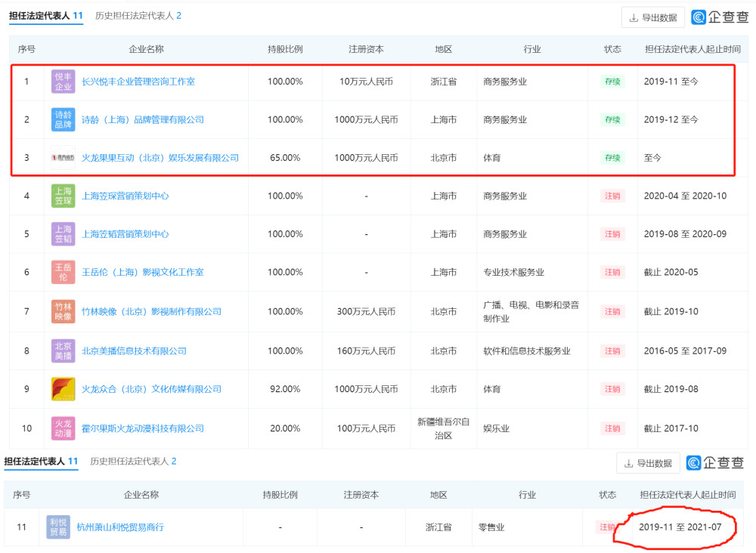Click 存续 status tag for 长兴悦丰
756x553 pixels.
coord(612,82)
